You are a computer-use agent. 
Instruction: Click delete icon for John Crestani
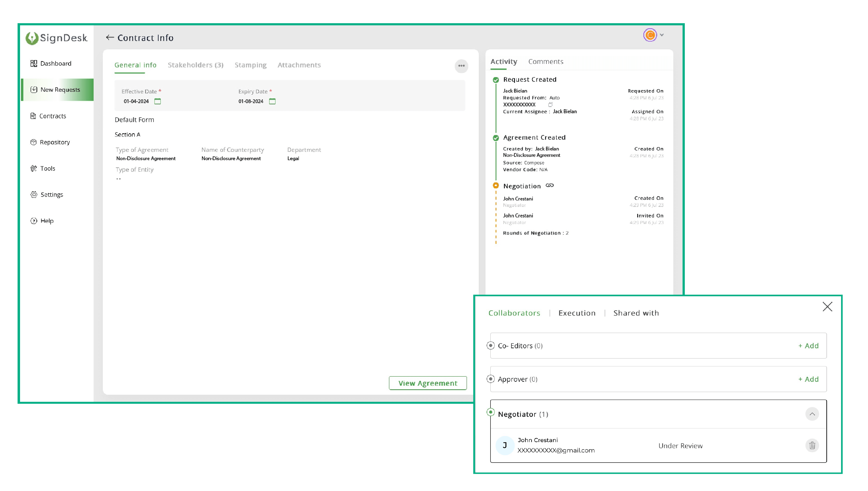[x=812, y=445]
